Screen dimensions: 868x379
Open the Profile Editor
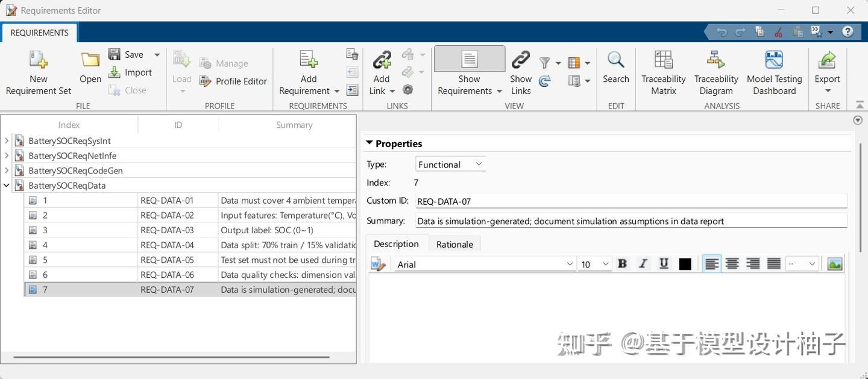[233, 81]
